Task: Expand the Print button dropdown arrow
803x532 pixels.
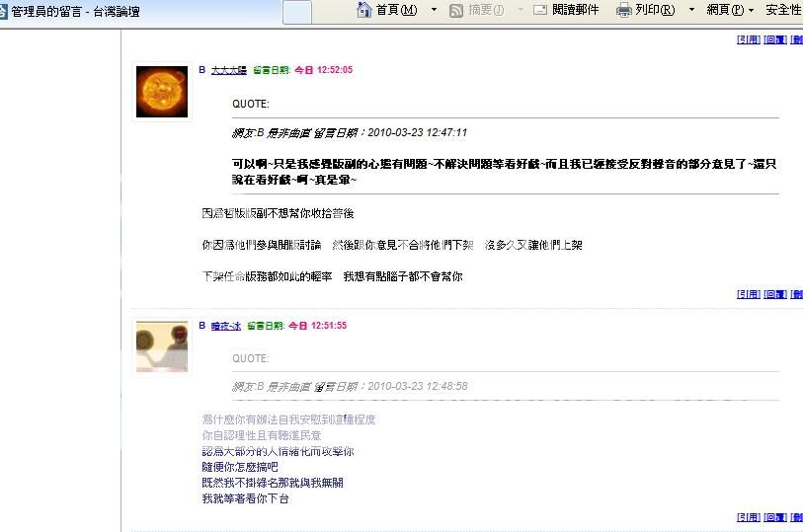Action: point(691,10)
